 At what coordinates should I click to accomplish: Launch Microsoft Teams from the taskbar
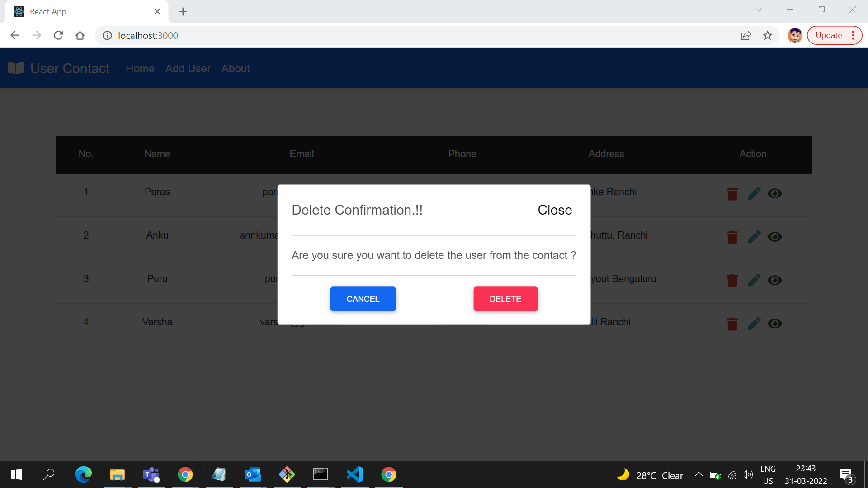tap(151, 474)
